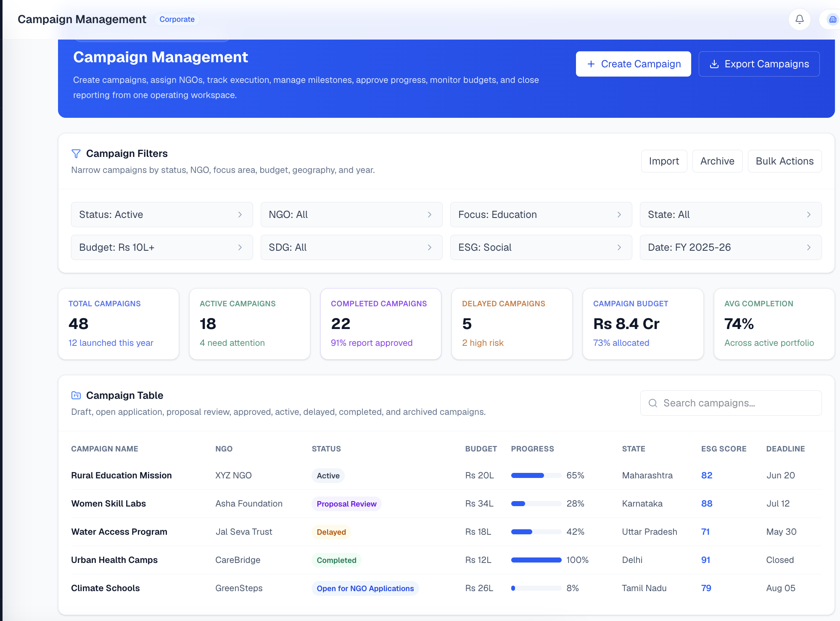840x621 pixels.
Task: Open the Focus: Education filter
Action: coord(541,215)
